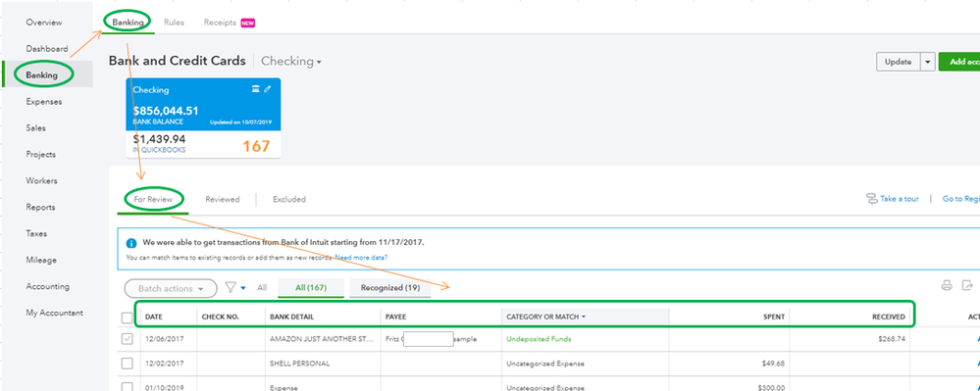
Task: Expand the filter dropdown arrow
Action: pos(243,288)
